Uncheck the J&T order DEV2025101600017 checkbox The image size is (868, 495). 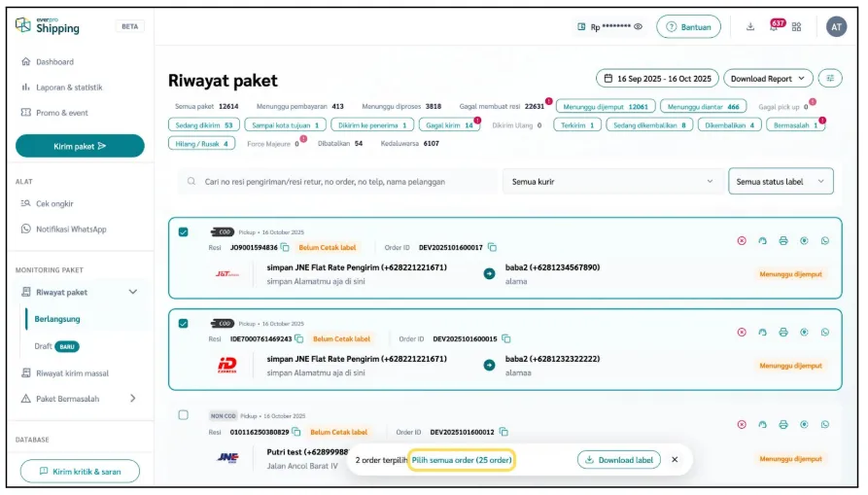184,231
